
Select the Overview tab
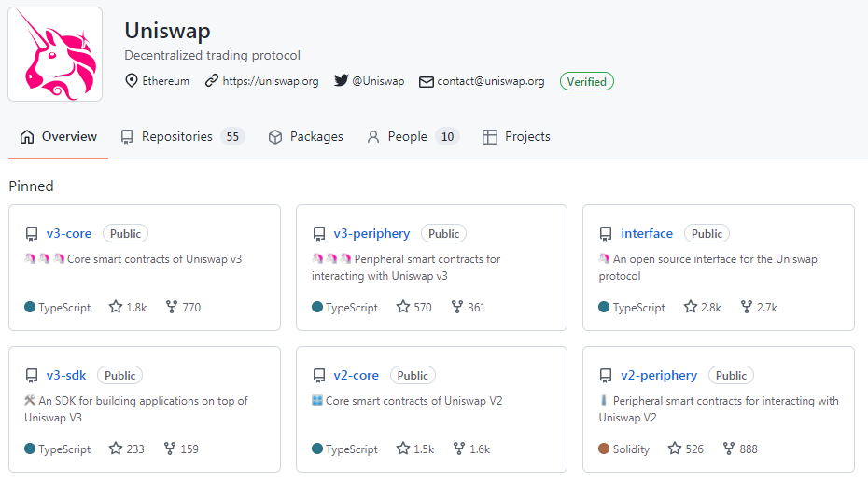point(58,137)
